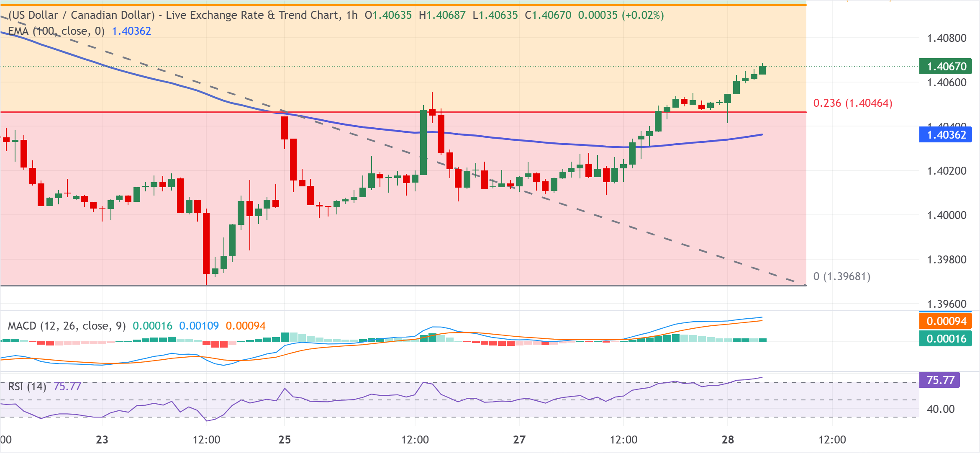Image resolution: width=980 pixels, height=464 pixels.
Task: Click the 1.40200 price axis label
Action: point(947,171)
